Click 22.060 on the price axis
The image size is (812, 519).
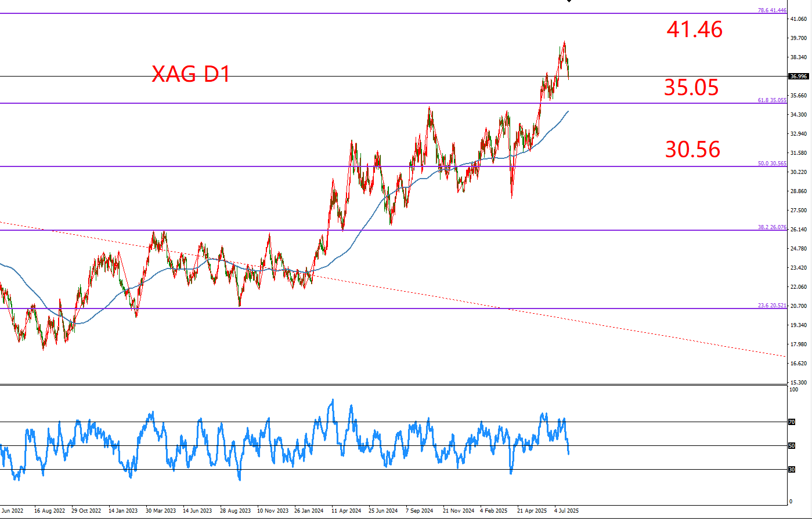[799, 287]
